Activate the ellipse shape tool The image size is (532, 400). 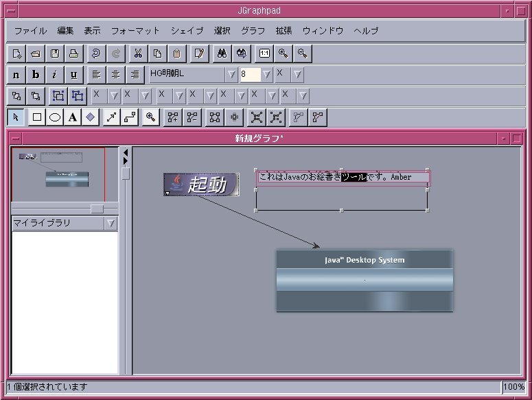(x=55, y=117)
